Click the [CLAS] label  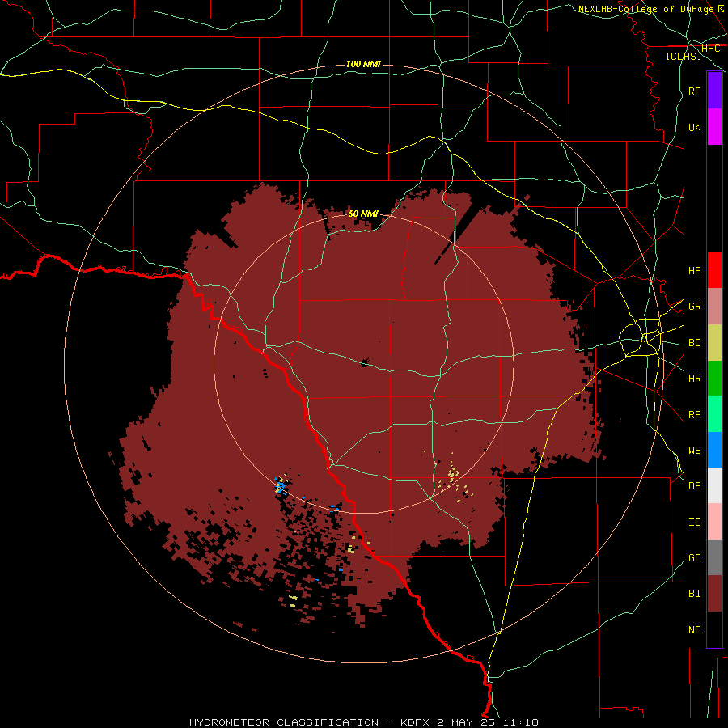tap(684, 57)
